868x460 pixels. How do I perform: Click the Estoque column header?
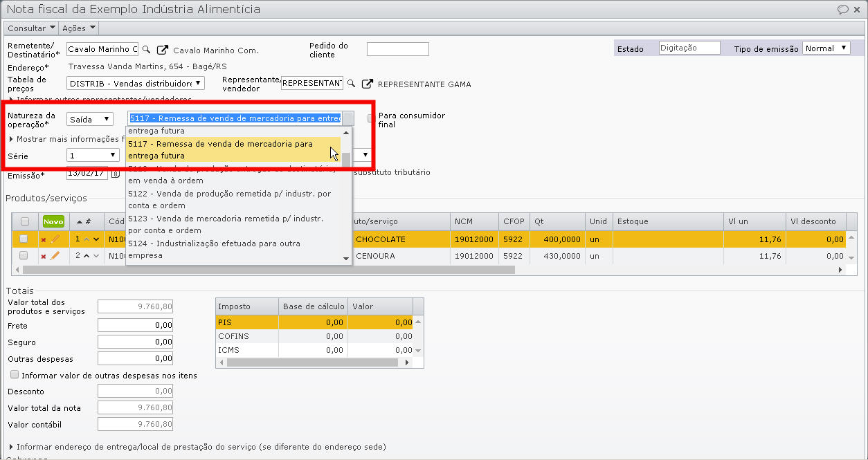(x=668, y=221)
